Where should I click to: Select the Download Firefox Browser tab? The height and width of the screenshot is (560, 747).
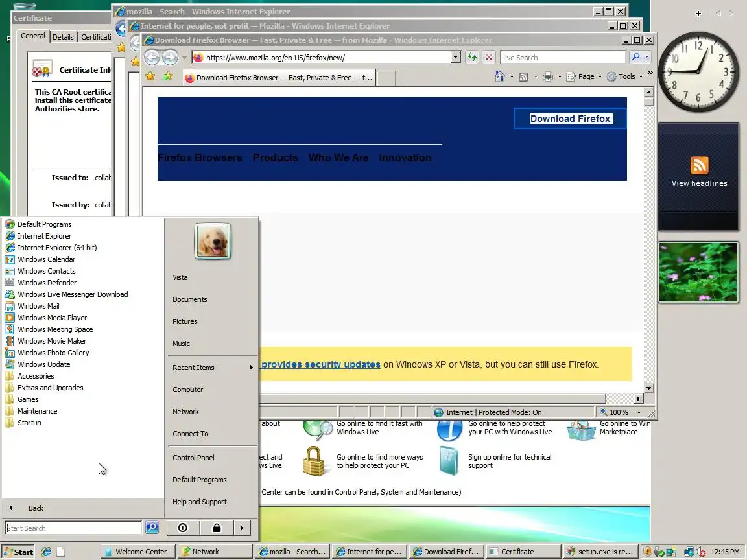[x=279, y=78]
